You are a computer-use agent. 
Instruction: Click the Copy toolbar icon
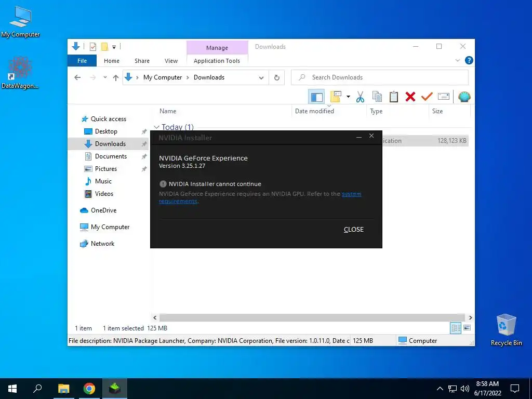[x=377, y=97]
